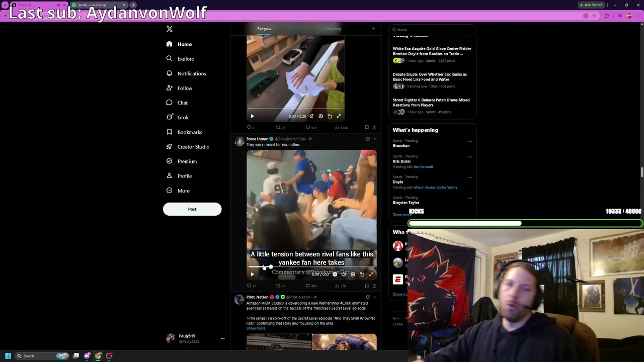Open settings on Steve Inman video
The height and width of the screenshot is (362, 644).
tap(353, 275)
